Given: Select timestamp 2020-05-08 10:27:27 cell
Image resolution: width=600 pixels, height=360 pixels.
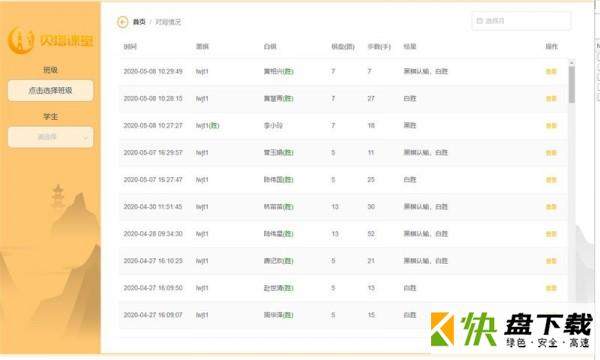Looking at the screenshot, I should click(x=153, y=125).
